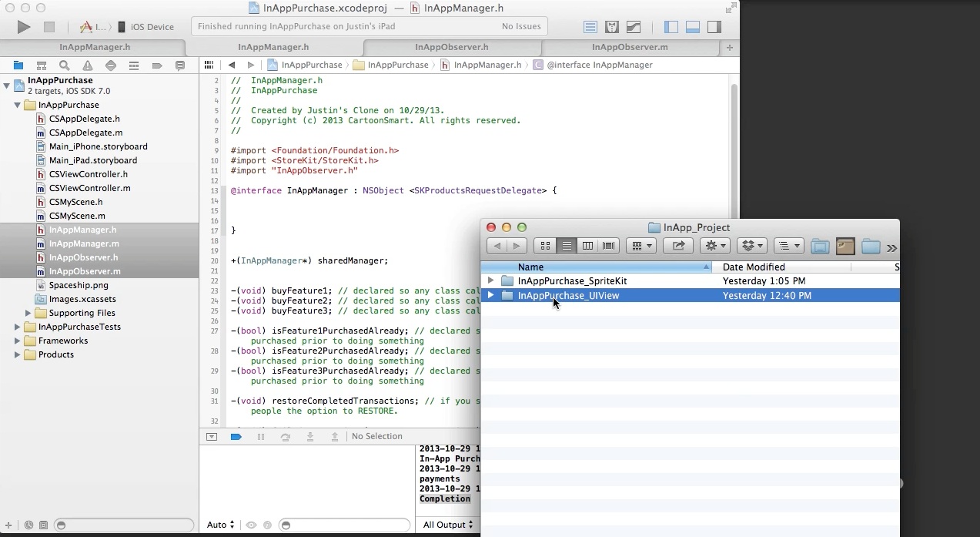Select CSAppDelegate.m in navigator
Viewport: 980px width, 537px height.
[x=85, y=133]
